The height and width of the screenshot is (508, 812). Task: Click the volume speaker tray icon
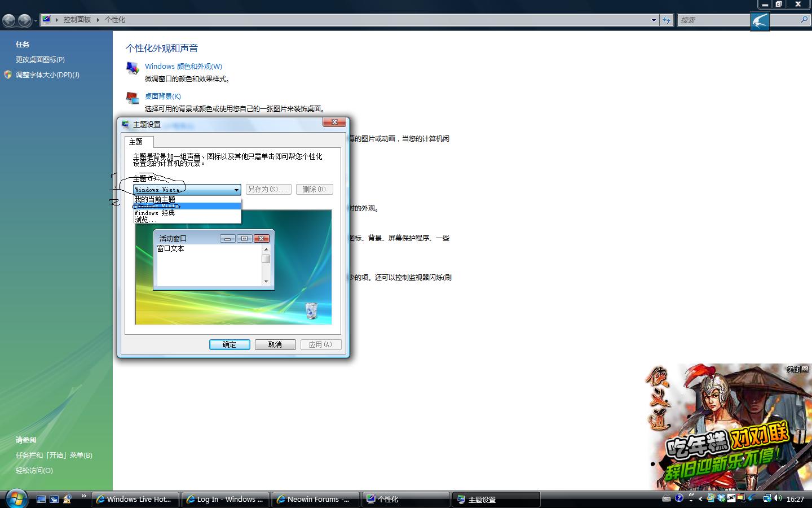point(778,498)
